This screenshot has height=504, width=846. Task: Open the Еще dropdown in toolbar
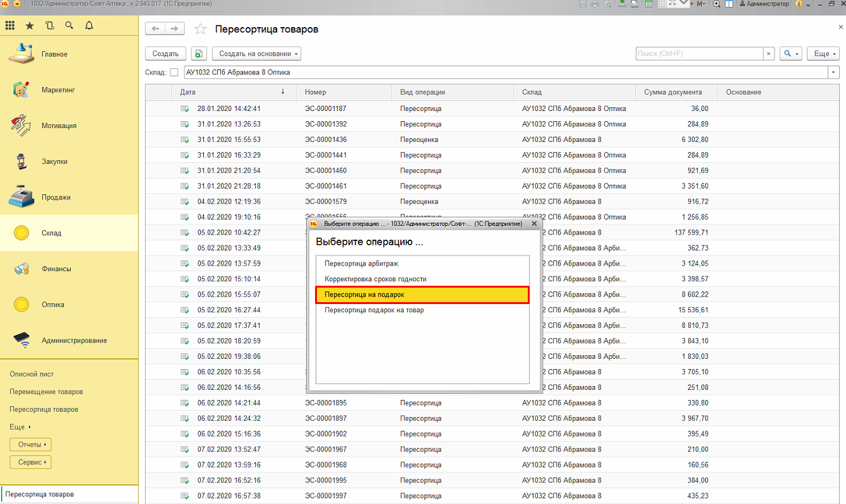[x=825, y=54]
